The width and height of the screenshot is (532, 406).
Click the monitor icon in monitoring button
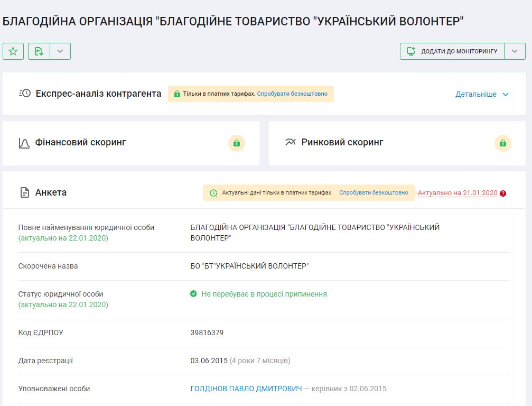[411, 51]
